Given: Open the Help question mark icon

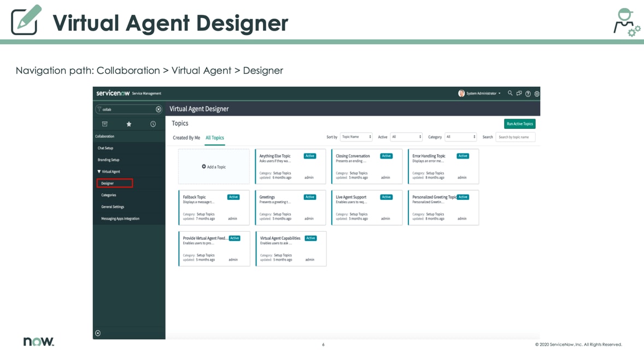Looking at the screenshot, I should coord(528,93).
